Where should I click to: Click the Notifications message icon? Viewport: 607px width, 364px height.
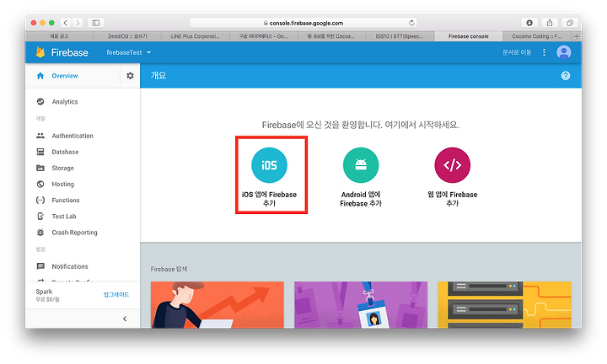coord(40,266)
